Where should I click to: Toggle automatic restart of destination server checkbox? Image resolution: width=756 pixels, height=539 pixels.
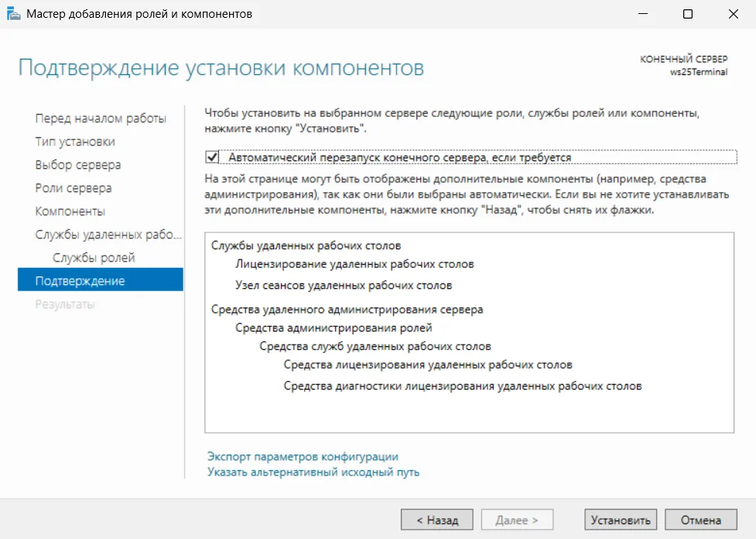(212, 157)
